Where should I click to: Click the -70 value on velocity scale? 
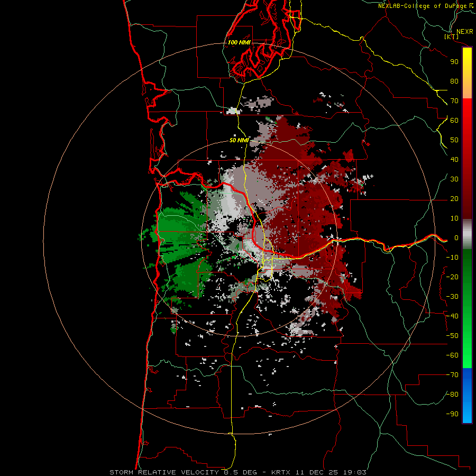point(452,375)
